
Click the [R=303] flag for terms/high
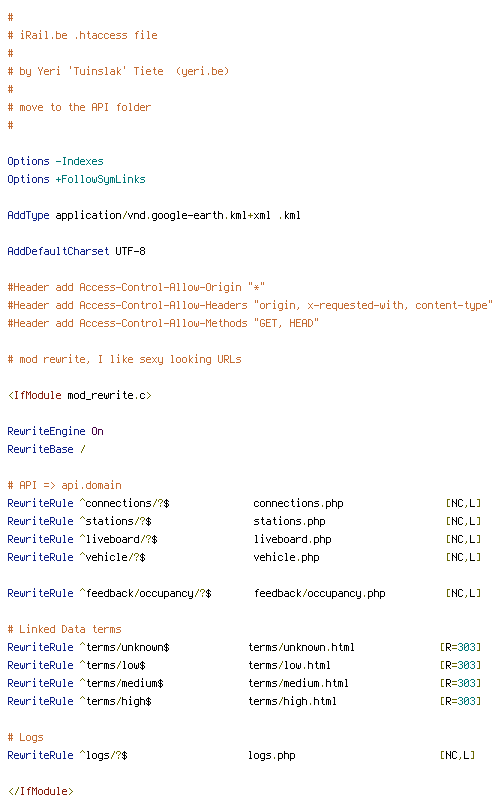(460, 701)
